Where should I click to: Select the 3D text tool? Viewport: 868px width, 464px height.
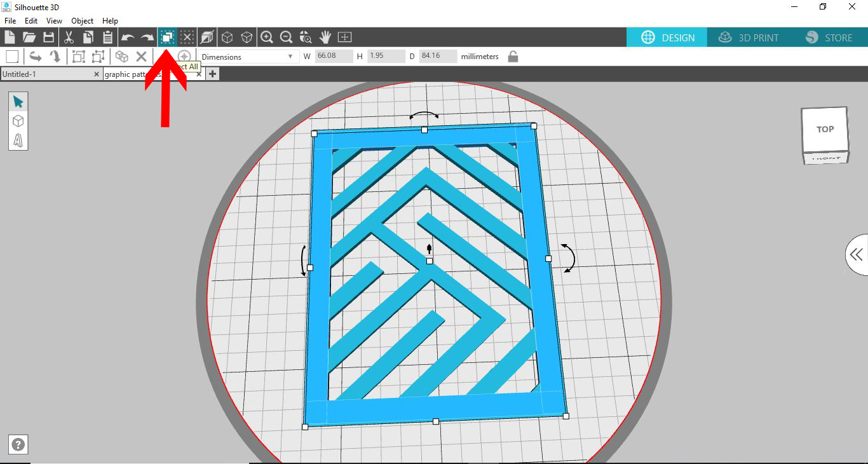tap(18, 140)
